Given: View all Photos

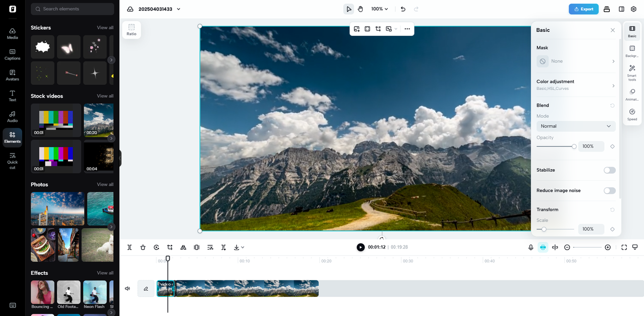Looking at the screenshot, I should pyautogui.click(x=105, y=185).
